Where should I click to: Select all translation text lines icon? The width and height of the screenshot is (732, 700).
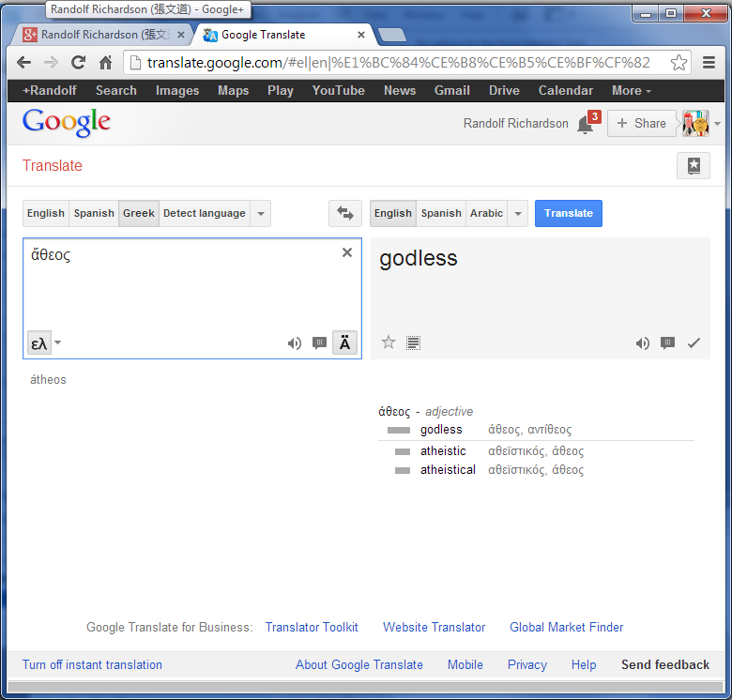point(413,343)
